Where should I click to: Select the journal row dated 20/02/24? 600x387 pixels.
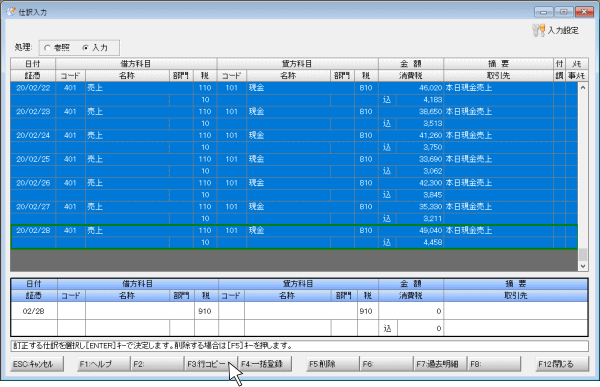(x=294, y=141)
